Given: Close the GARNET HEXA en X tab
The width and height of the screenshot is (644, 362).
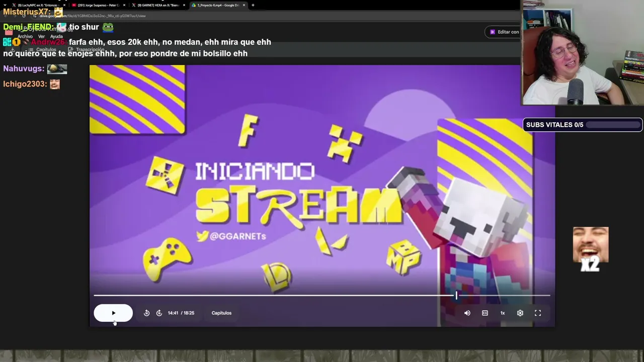Looking at the screenshot, I should click(x=184, y=5).
